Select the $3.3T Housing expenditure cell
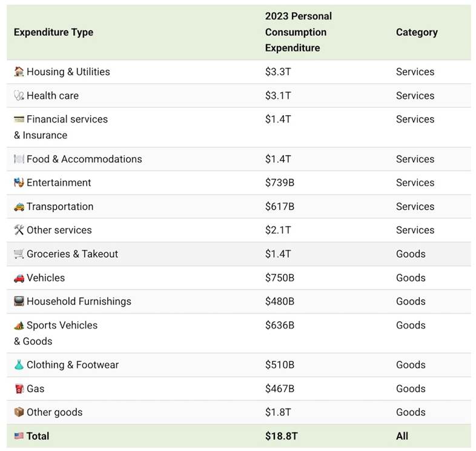The image size is (476, 451). (x=277, y=72)
